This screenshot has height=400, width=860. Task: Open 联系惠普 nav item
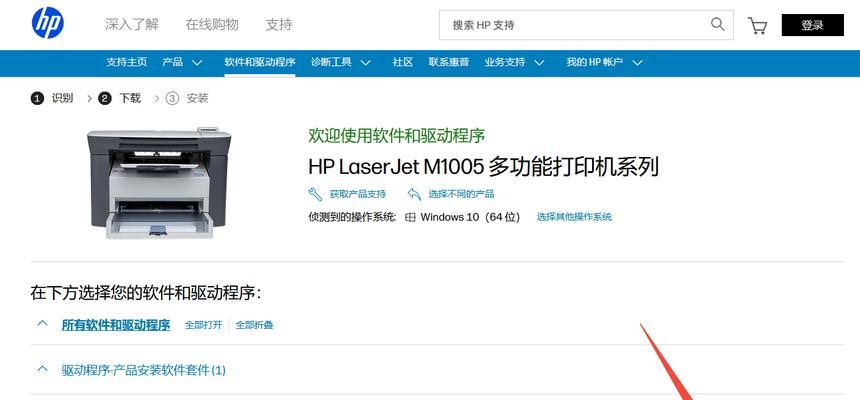449,63
